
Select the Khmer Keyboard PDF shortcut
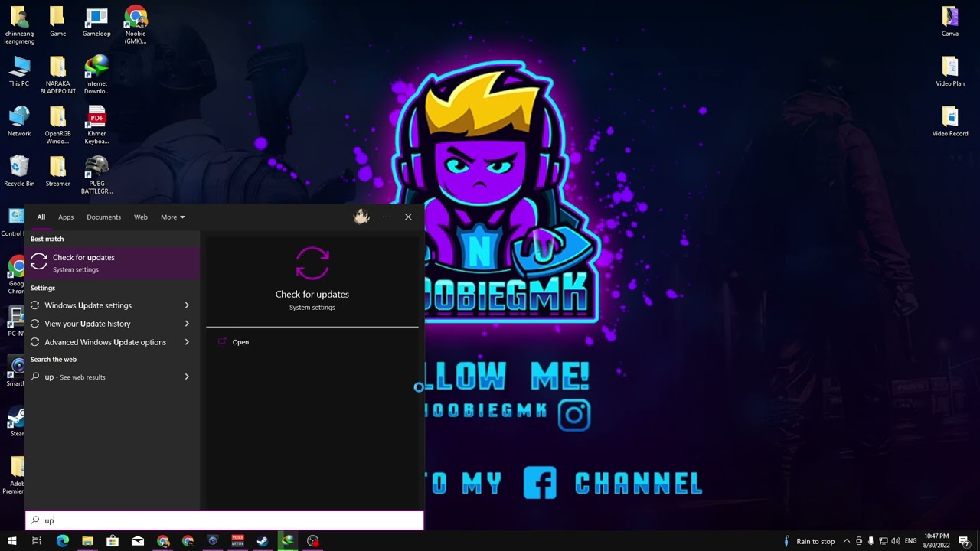click(96, 126)
